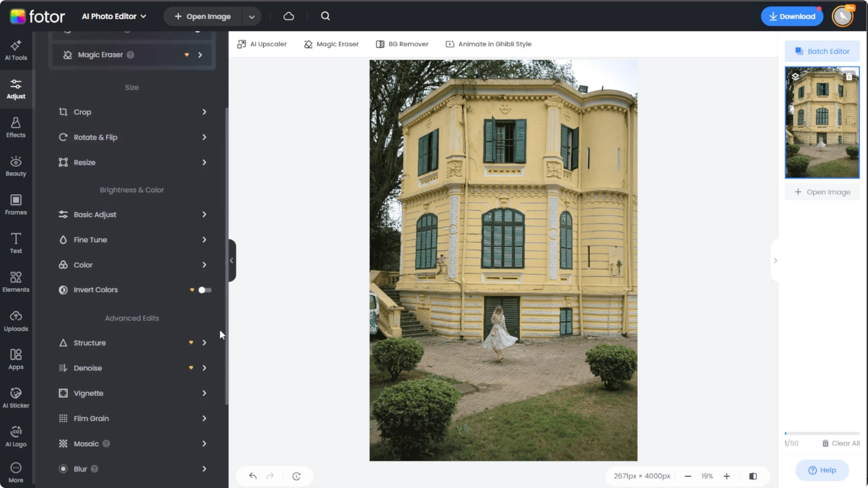
Task: Expand the Film Grain option
Action: [132, 418]
